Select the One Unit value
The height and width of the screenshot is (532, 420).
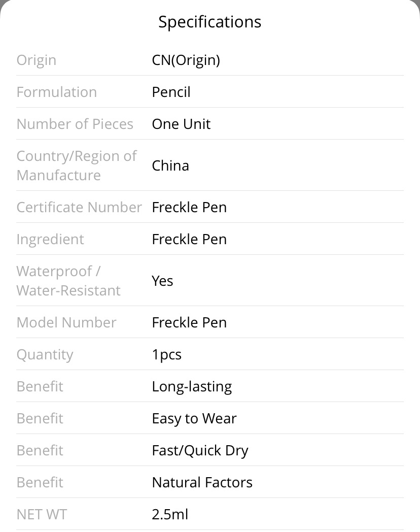[x=181, y=124]
